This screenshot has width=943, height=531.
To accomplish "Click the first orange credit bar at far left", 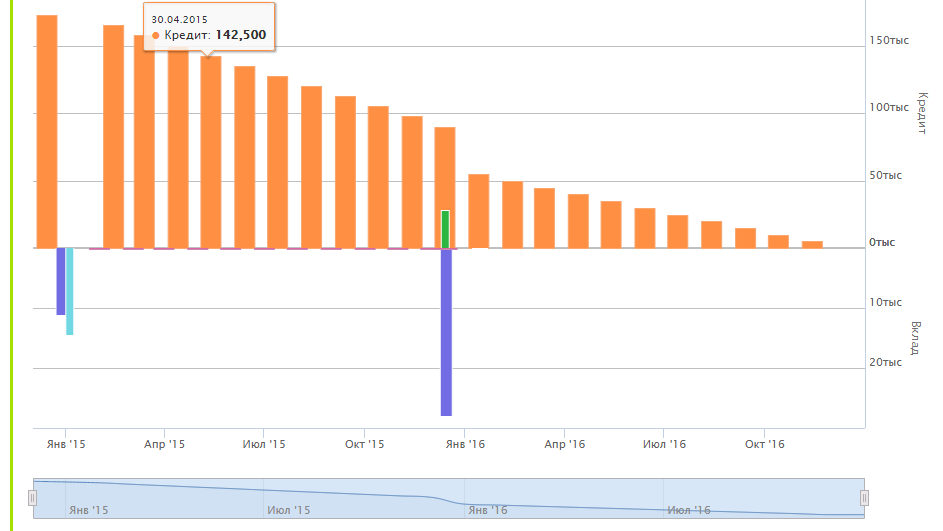I will coord(47,131).
